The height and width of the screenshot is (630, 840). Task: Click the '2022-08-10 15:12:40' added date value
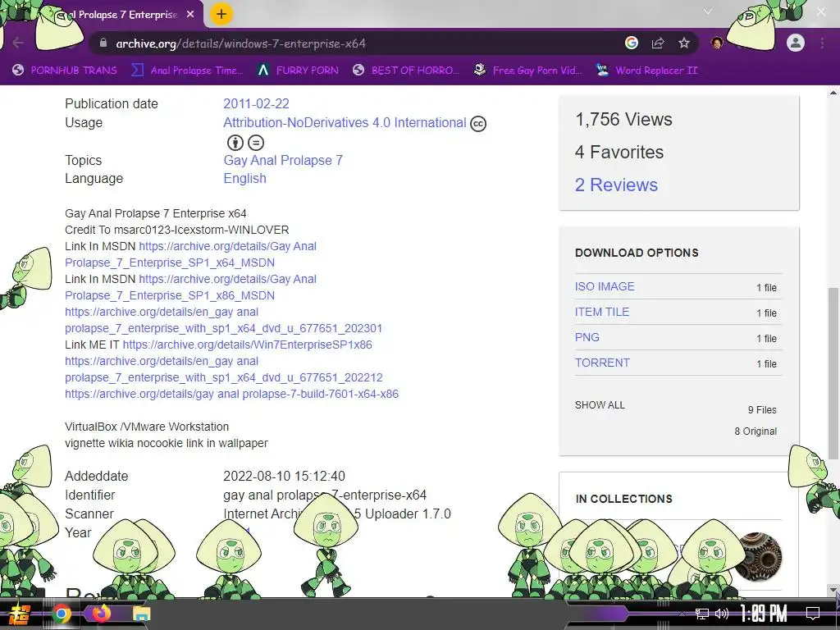point(284,476)
